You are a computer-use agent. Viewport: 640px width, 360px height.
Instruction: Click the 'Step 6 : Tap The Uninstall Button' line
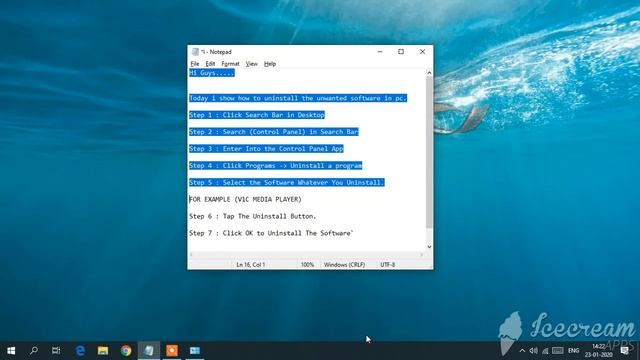pos(253,216)
